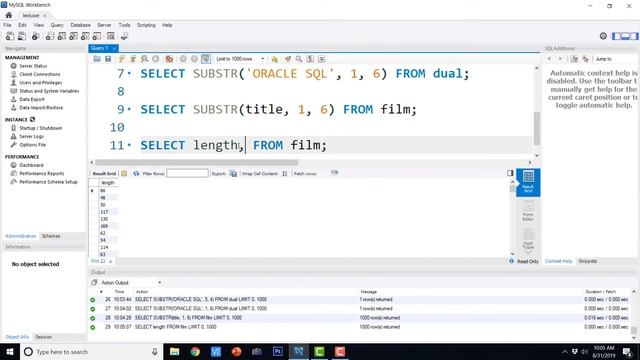Click the create new schema icon
Viewport: 640px width, 360px height.
click(x=50, y=36)
